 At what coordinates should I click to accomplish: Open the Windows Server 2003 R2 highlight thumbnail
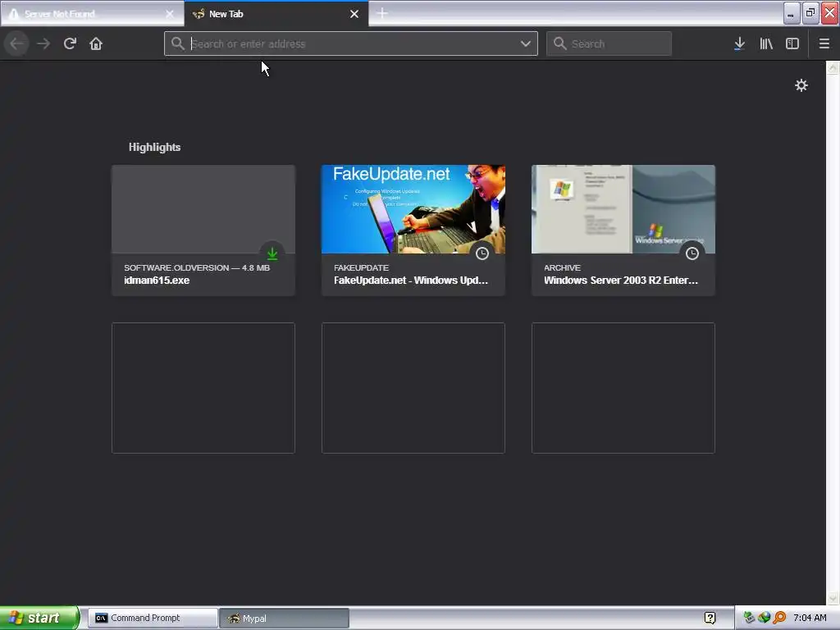point(623,209)
